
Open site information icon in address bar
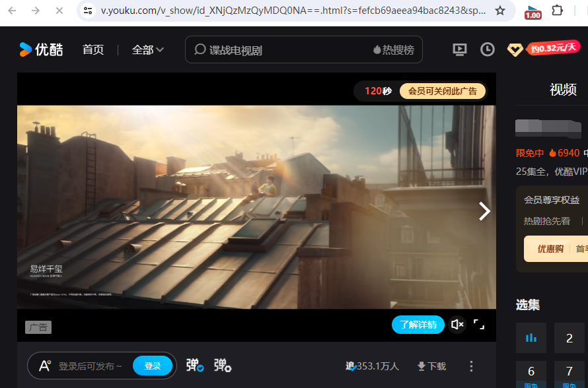coord(88,11)
